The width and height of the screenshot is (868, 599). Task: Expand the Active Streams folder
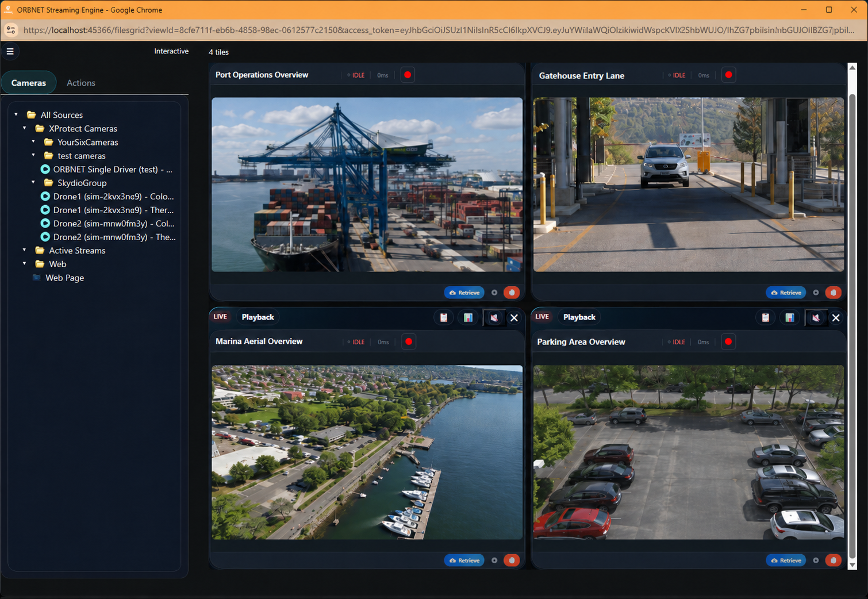coord(24,250)
